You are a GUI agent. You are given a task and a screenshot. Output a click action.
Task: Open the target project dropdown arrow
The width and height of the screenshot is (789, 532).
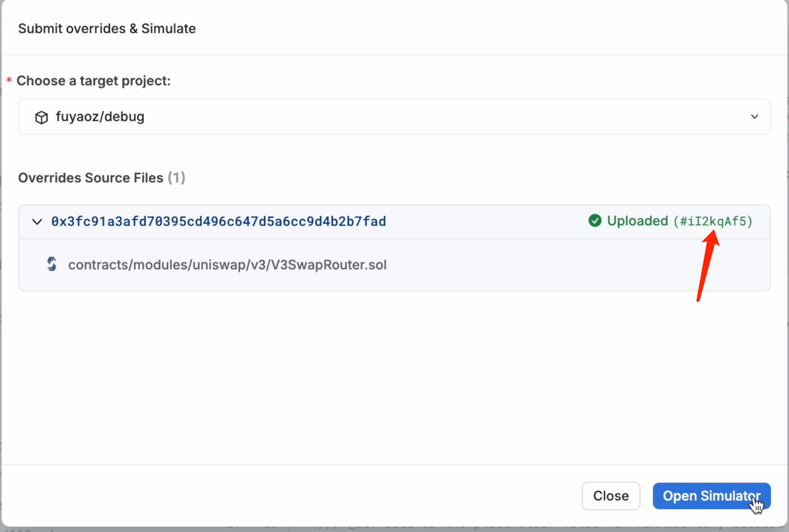(754, 117)
